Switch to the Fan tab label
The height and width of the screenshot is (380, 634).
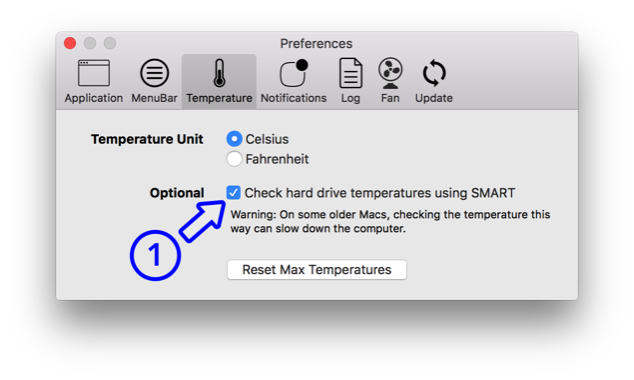pyautogui.click(x=390, y=98)
